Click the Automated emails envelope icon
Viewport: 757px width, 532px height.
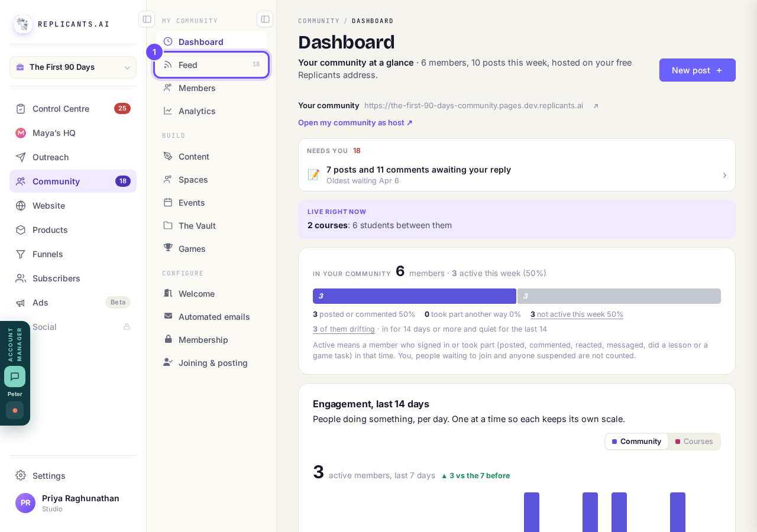(x=168, y=316)
